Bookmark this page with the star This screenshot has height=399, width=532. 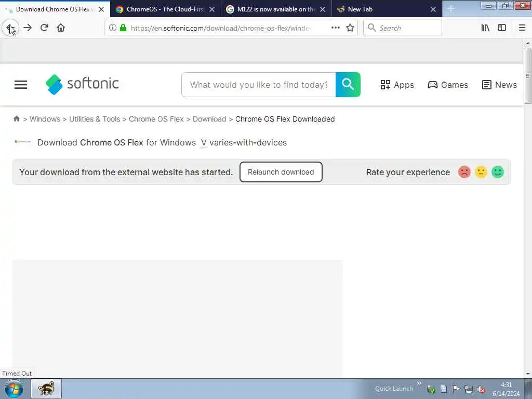pyautogui.click(x=350, y=28)
